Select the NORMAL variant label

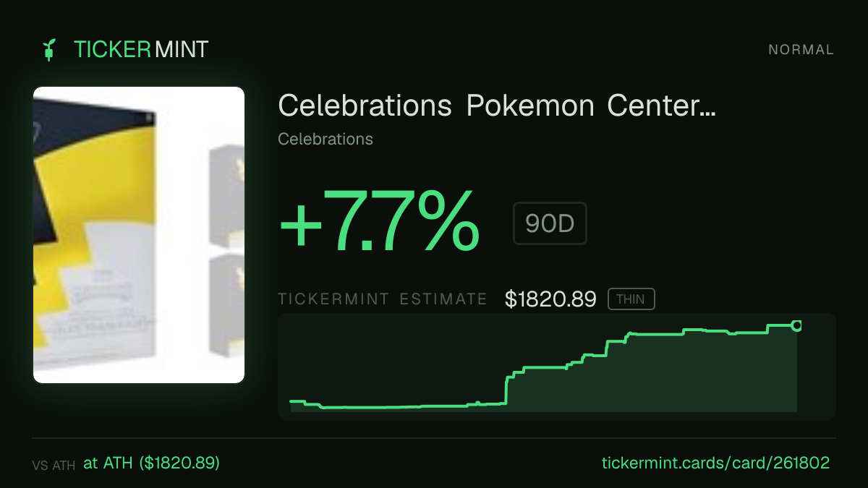coord(801,50)
